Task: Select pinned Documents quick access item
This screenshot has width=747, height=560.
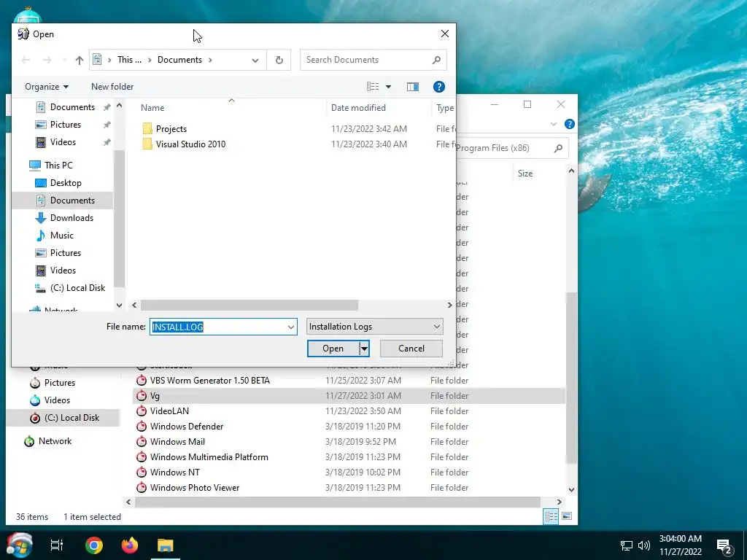Action: click(x=72, y=107)
